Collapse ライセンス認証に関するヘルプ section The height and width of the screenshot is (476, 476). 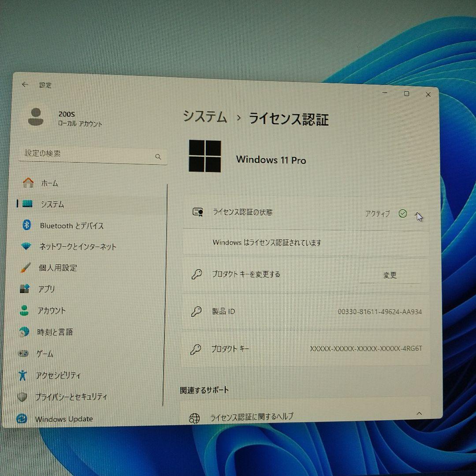[419, 414]
